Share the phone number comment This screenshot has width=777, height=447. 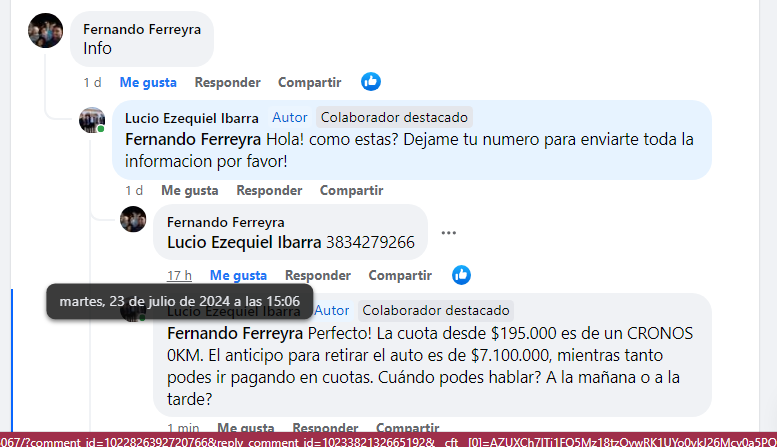point(400,276)
